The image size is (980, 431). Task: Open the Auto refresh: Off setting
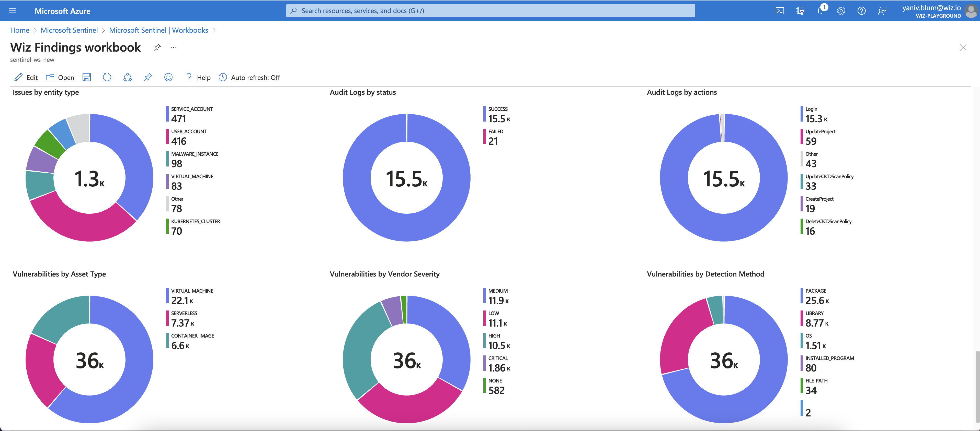click(249, 78)
